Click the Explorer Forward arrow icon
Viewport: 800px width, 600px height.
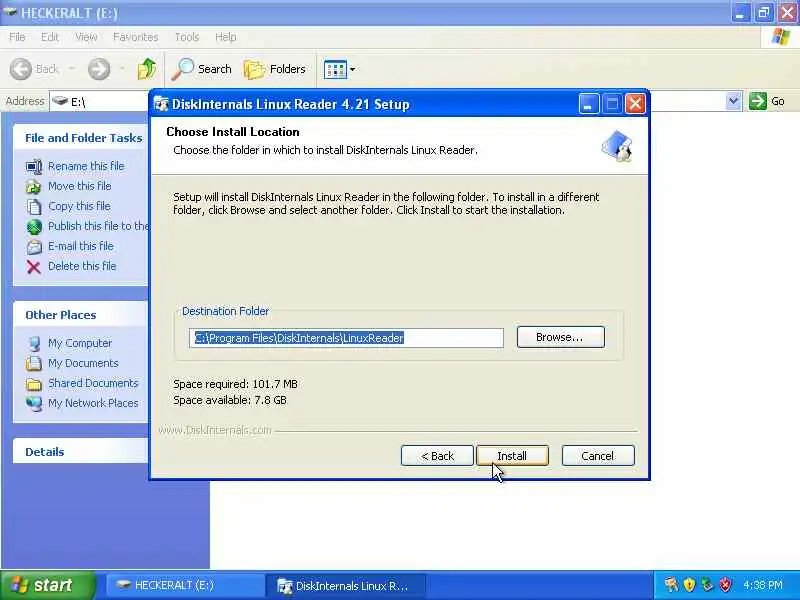tap(99, 69)
